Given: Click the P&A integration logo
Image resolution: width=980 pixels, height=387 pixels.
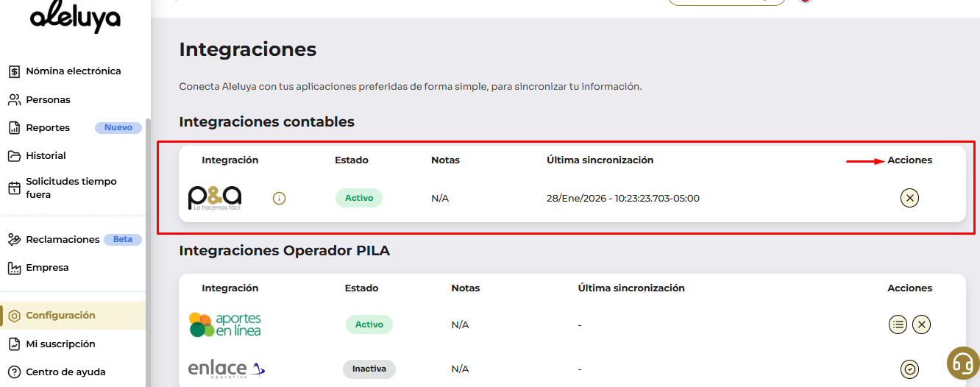Looking at the screenshot, I should tap(215, 197).
